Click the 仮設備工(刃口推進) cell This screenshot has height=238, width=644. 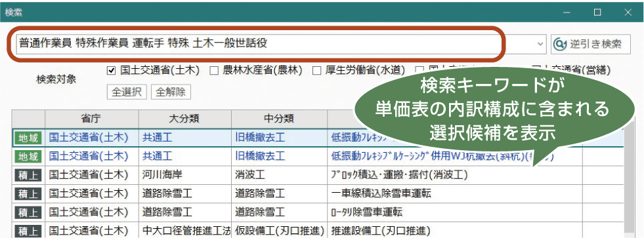(279, 231)
